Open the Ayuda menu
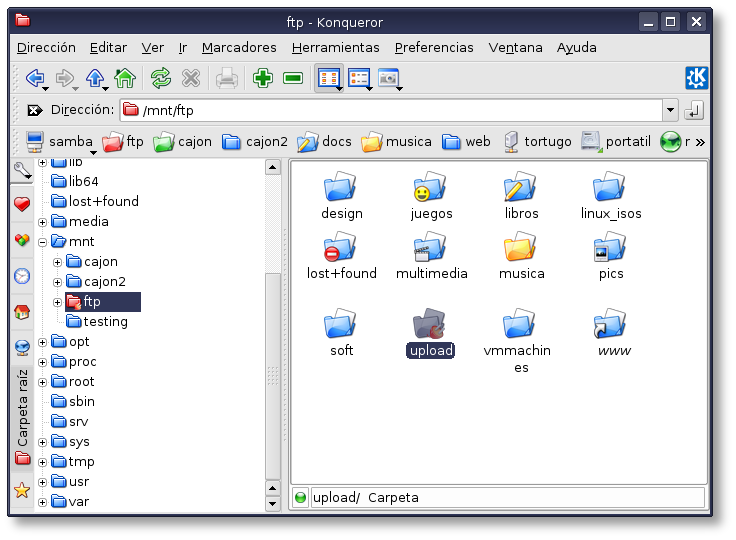 [x=576, y=47]
